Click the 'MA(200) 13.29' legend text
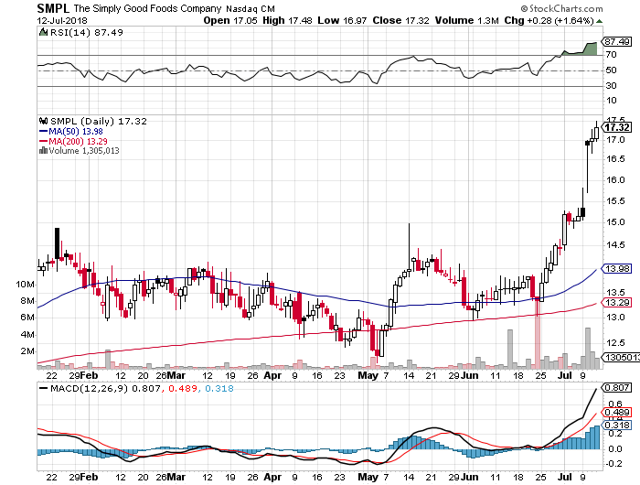 tap(78, 141)
